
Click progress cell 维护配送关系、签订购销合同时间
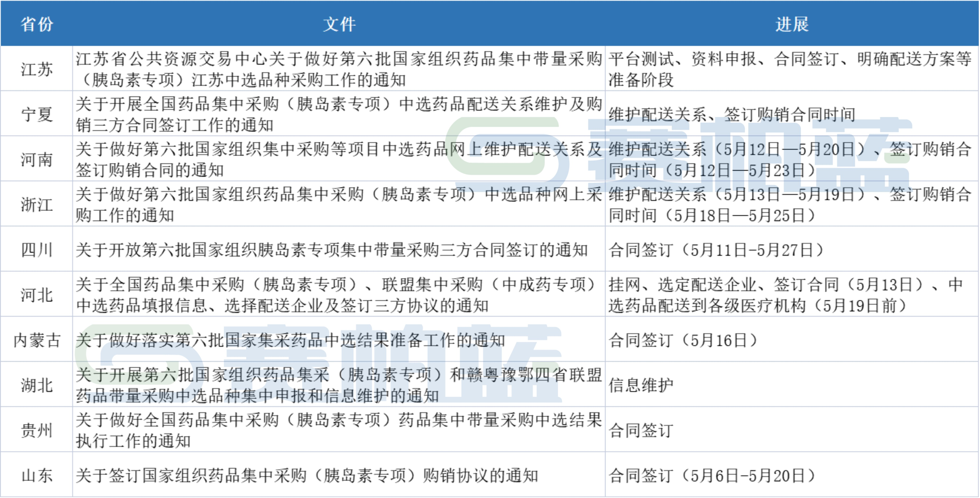pyautogui.click(x=792, y=113)
